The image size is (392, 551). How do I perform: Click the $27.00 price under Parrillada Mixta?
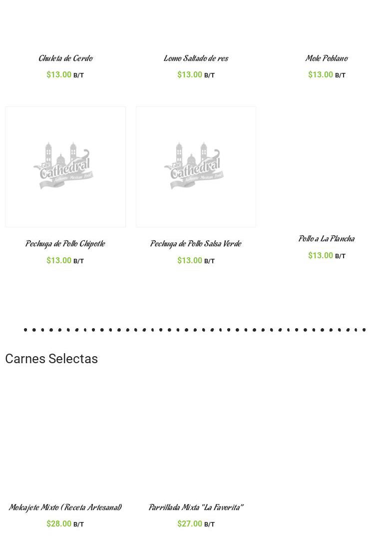[190, 524]
